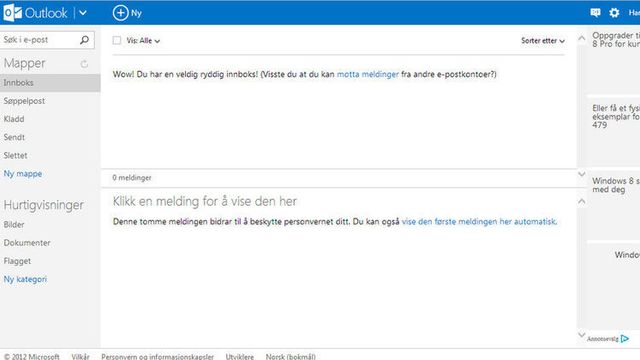This screenshot has width=640, height=360.
Task: Click the Ny mappe link
Action: [x=23, y=173]
